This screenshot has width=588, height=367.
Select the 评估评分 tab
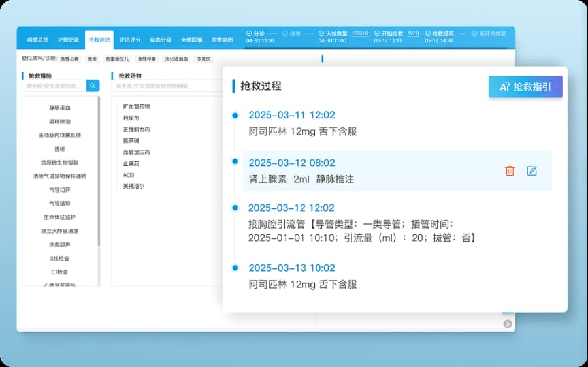pos(129,40)
